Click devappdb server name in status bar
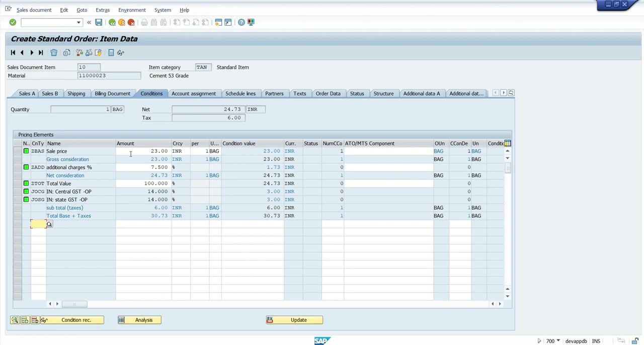The width and height of the screenshot is (644, 345). (576, 341)
